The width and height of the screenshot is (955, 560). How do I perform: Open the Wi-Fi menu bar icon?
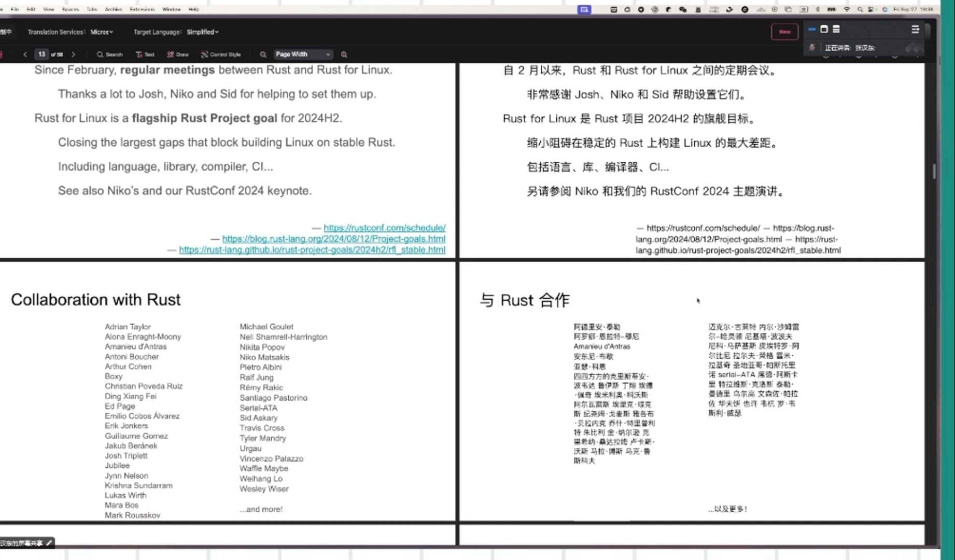[847, 9]
